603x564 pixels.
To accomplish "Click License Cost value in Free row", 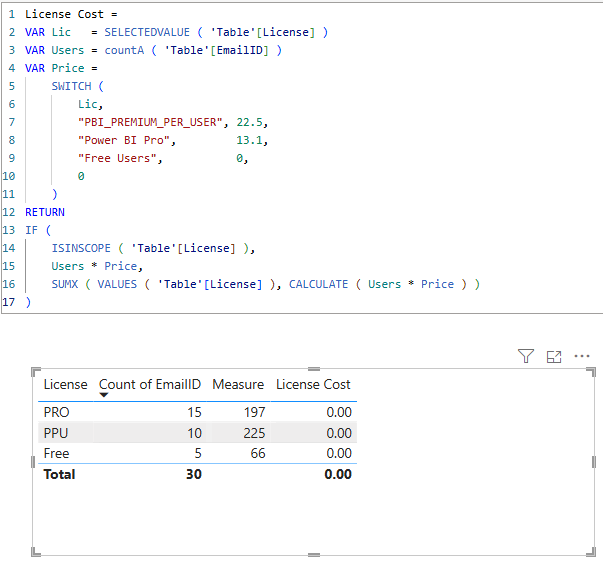I will point(339,453).
